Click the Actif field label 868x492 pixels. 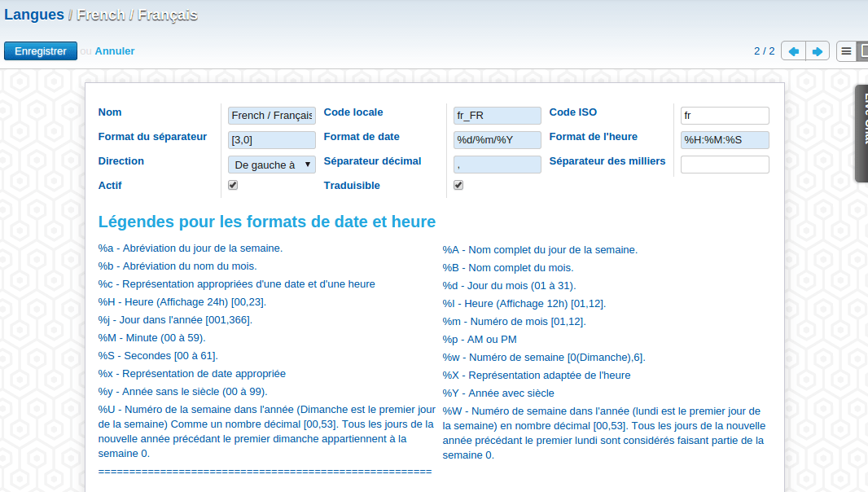(x=110, y=186)
